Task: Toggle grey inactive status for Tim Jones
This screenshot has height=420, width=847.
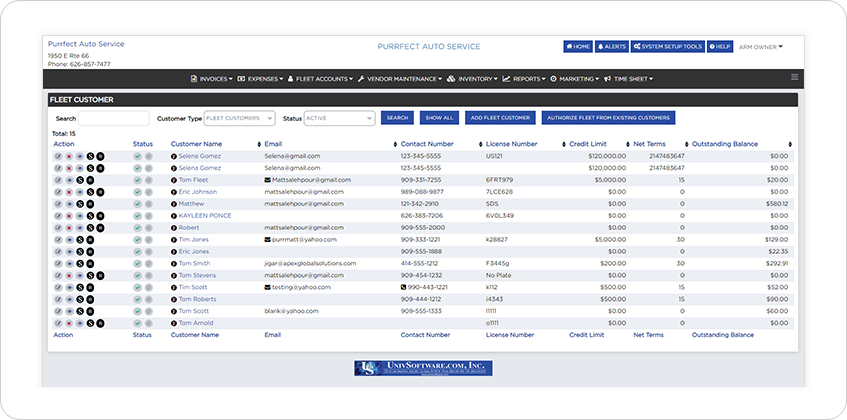Action: 149,239
